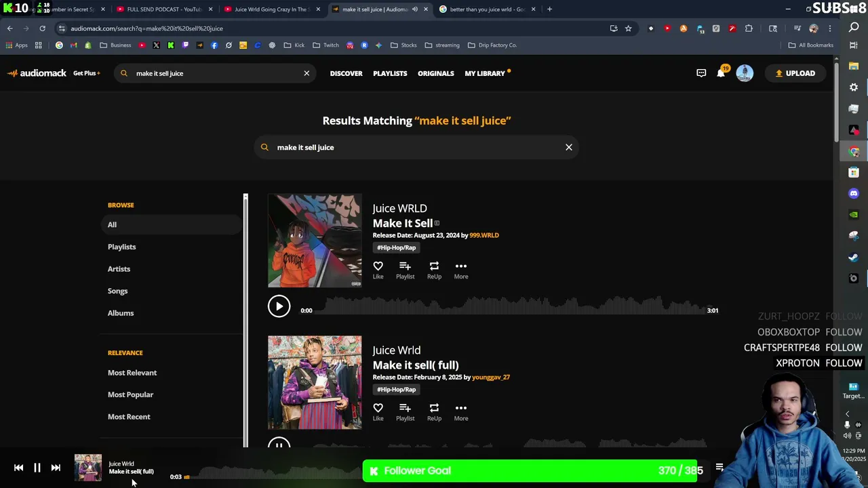Screen dimensions: 868x488
Task: Open the Business bookmarks folder
Action: [x=115, y=45]
